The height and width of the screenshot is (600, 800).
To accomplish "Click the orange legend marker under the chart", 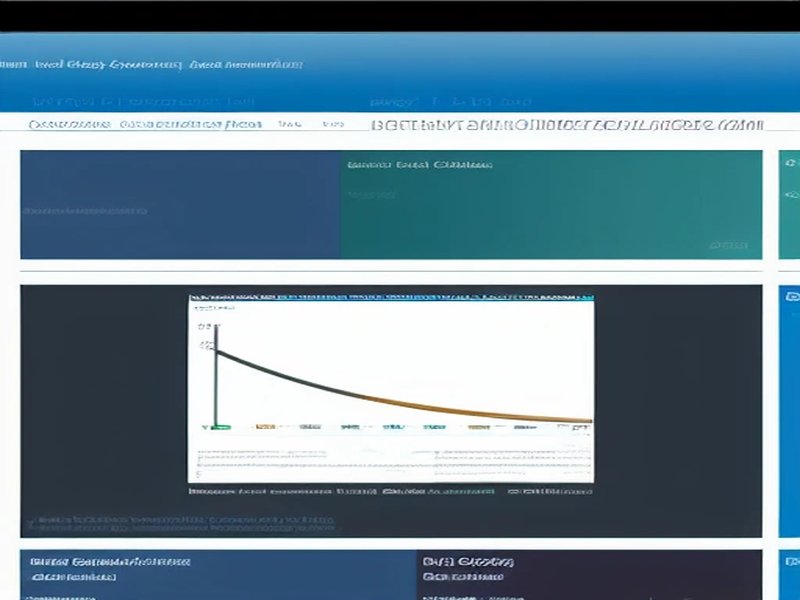I will point(265,427).
